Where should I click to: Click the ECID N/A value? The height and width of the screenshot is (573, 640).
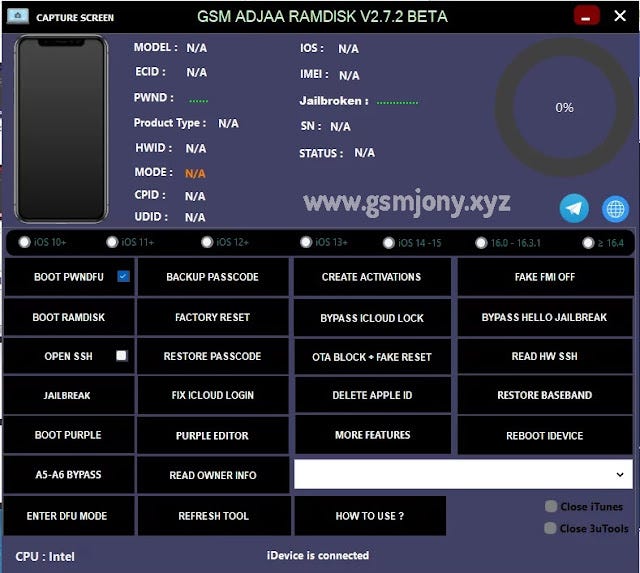click(197, 72)
